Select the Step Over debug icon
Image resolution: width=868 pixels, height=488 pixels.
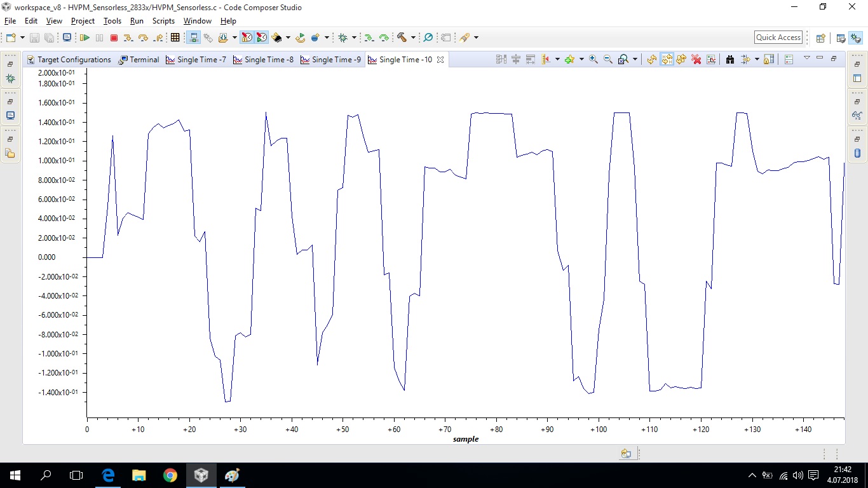point(145,37)
